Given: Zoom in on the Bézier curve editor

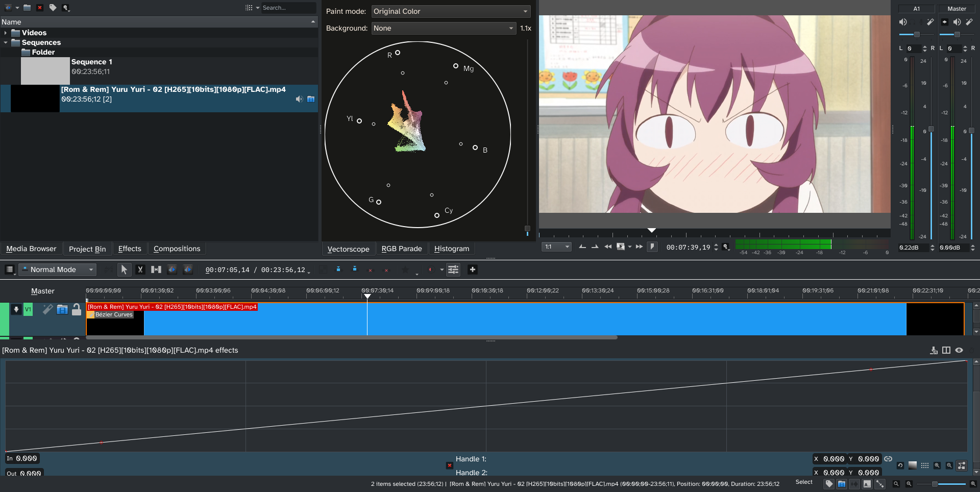Looking at the screenshot, I should (x=937, y=465).
